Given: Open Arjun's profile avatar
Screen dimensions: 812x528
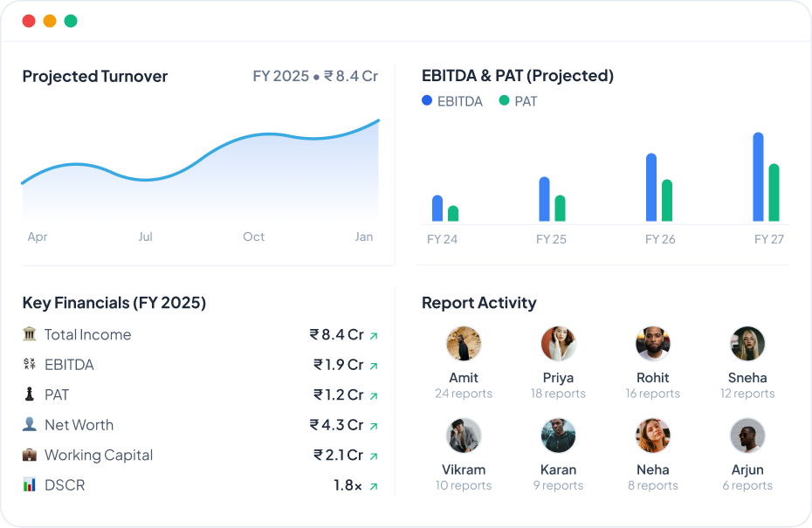Looking at the screenshot, I should tap(747, 435).
